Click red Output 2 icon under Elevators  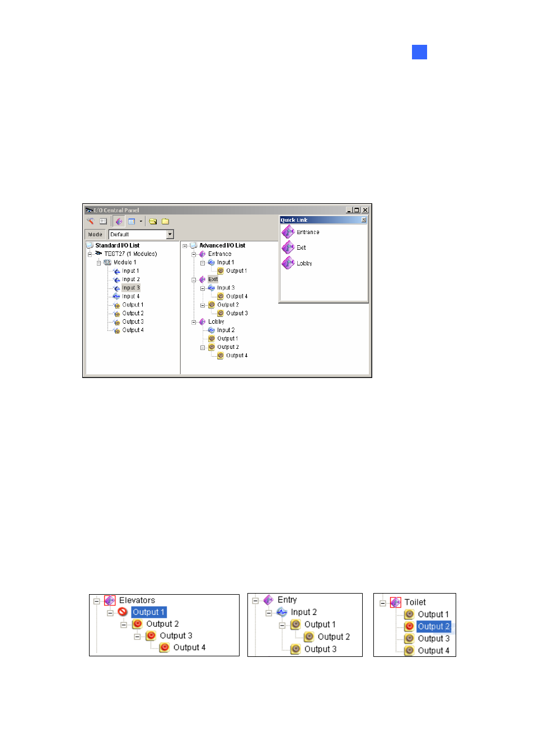138,624
